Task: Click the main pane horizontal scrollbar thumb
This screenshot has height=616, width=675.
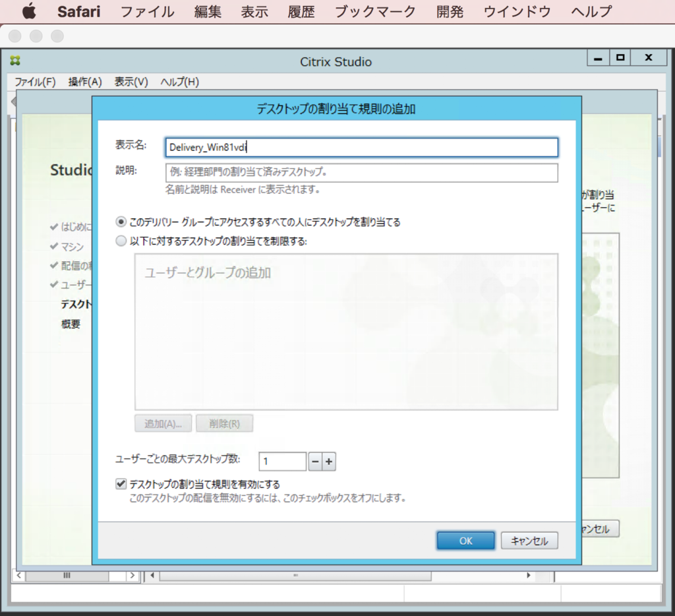Action: tap(295, 576)
